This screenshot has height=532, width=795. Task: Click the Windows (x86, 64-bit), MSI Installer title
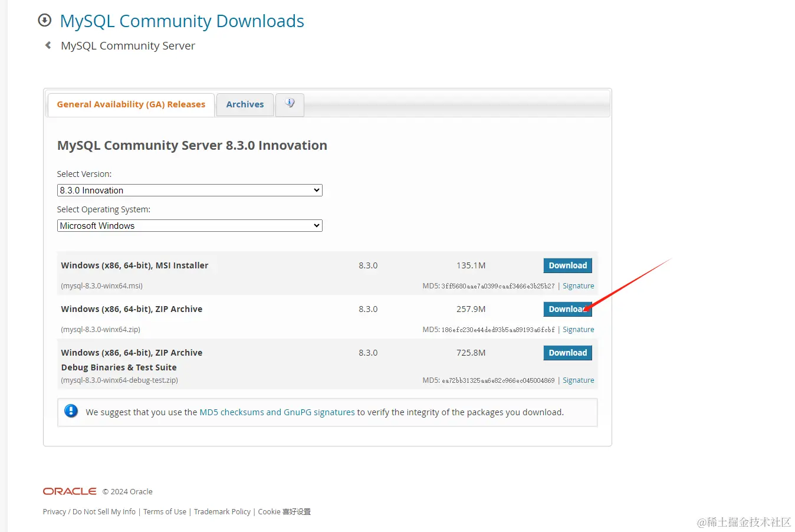point(134,265)
